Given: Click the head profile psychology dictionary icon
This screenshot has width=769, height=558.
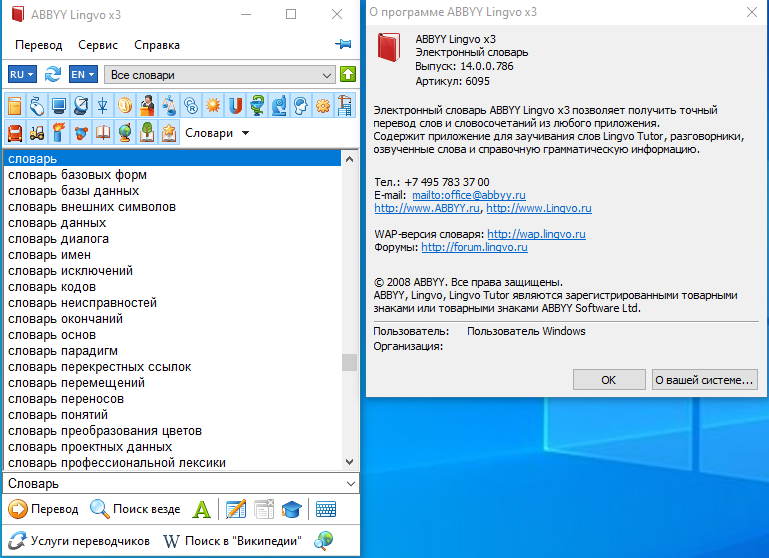Looking at the screenshot, I should coord(301,105).
